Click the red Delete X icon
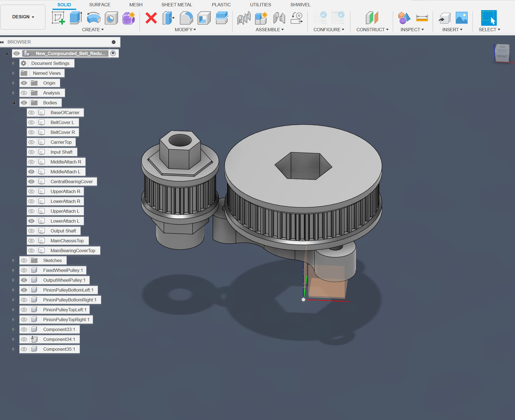This screenshot has height=420, width=515. pos(151,18)
